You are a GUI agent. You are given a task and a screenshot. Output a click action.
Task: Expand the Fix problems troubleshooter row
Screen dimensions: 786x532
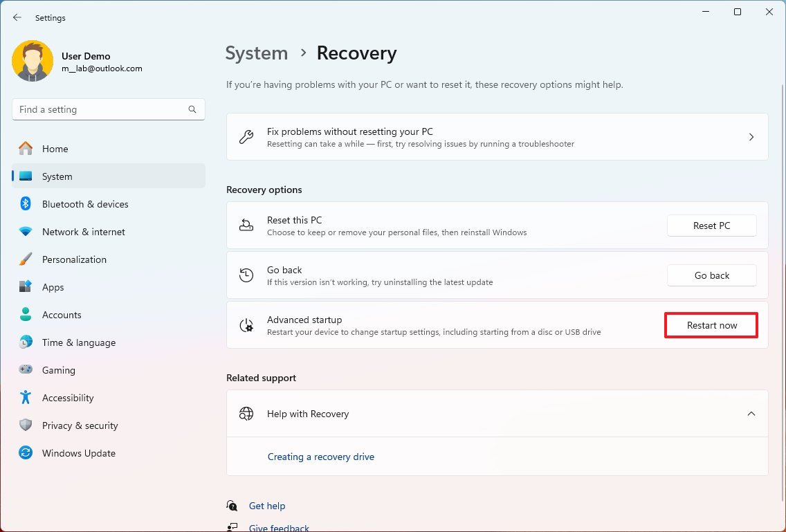click(751, 136)
